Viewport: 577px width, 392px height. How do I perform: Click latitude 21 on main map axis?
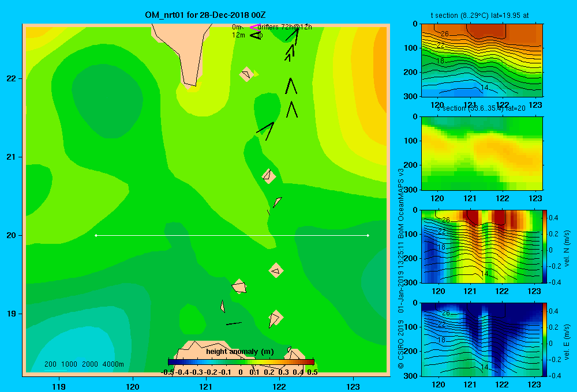pos(12,157)
